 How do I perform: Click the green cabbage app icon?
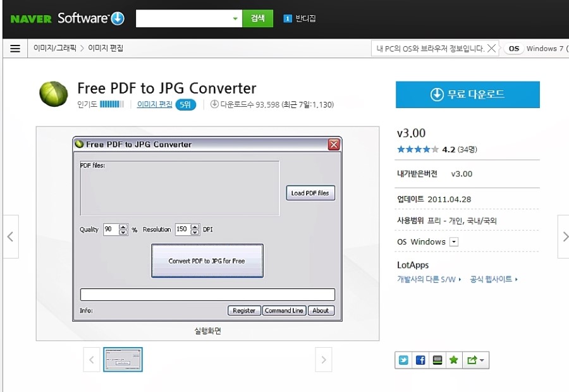(x=53, y=94)
